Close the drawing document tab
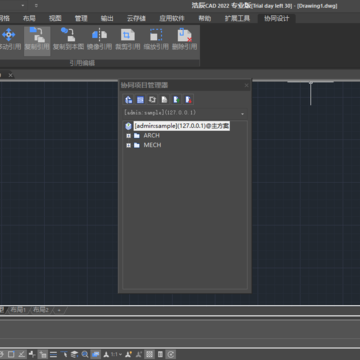360x360 pixels. (10, 75)
